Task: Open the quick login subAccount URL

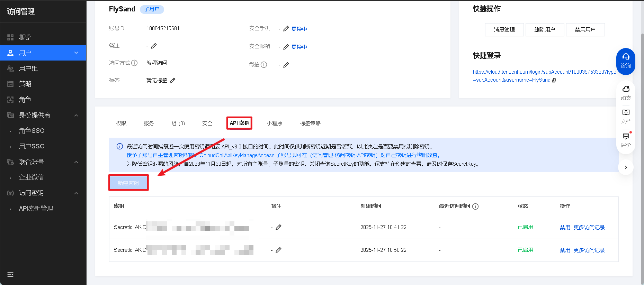Action: coord(545,76)
